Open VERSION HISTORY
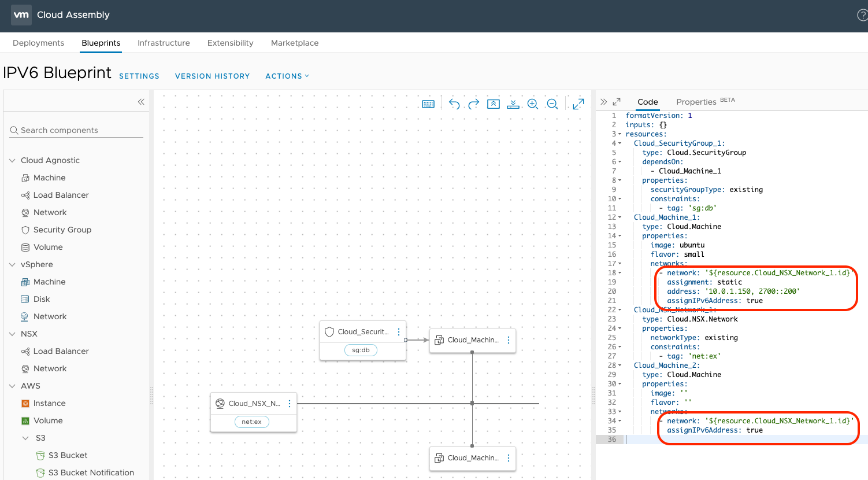 [x=213, y=76]
